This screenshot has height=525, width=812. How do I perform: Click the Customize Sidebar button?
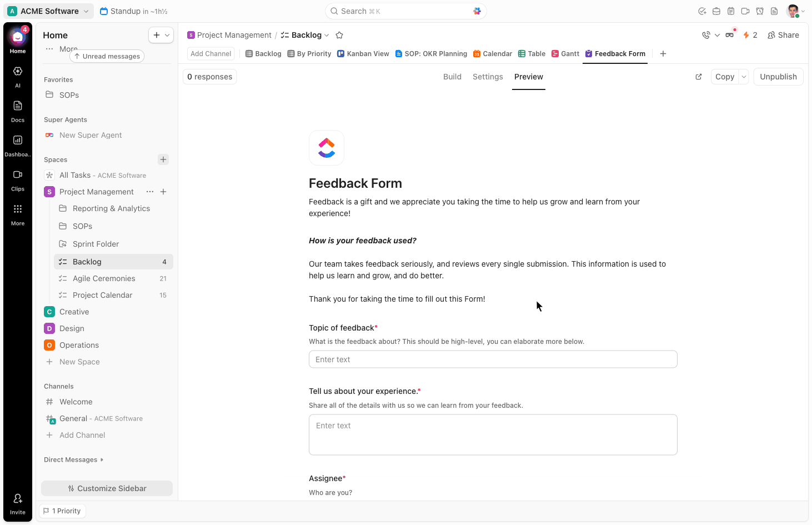coord(107,488)
